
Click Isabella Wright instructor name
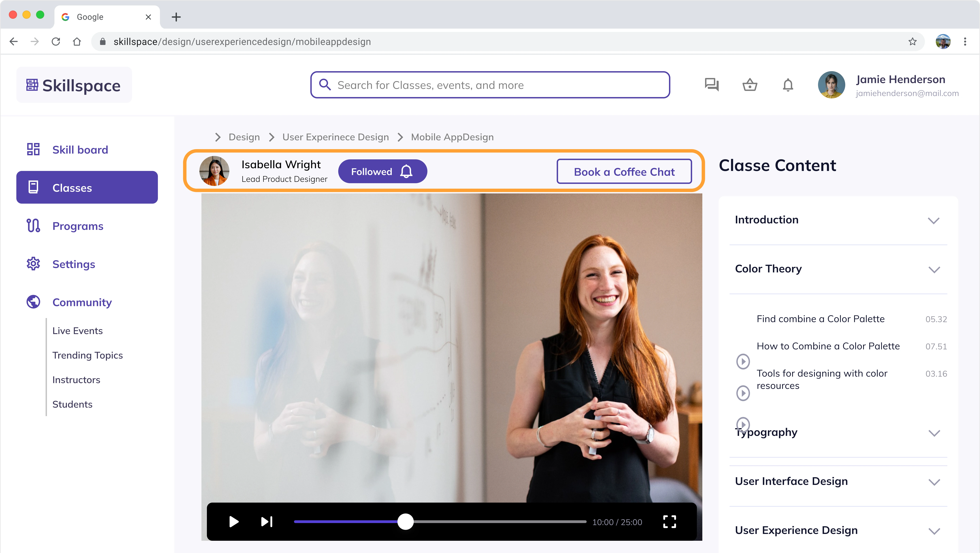click(281, 164)
